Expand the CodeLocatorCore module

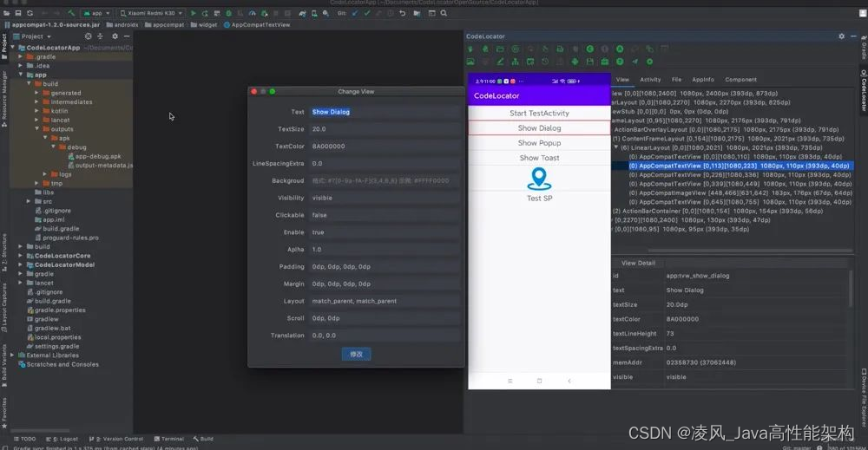pyautogui.click(x=21, y=256)
